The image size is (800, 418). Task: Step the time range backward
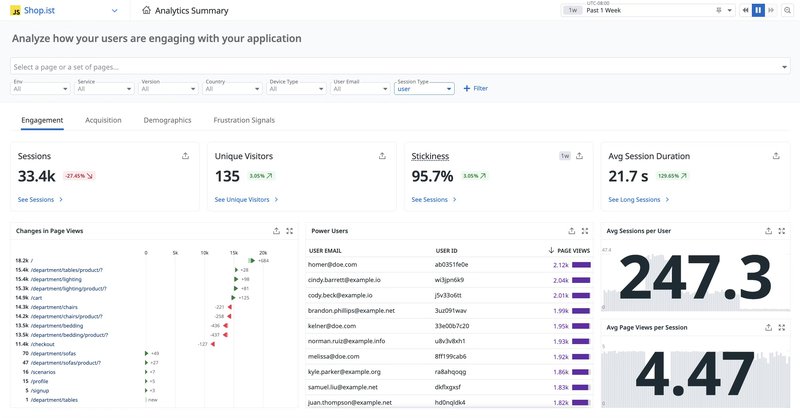744,10
